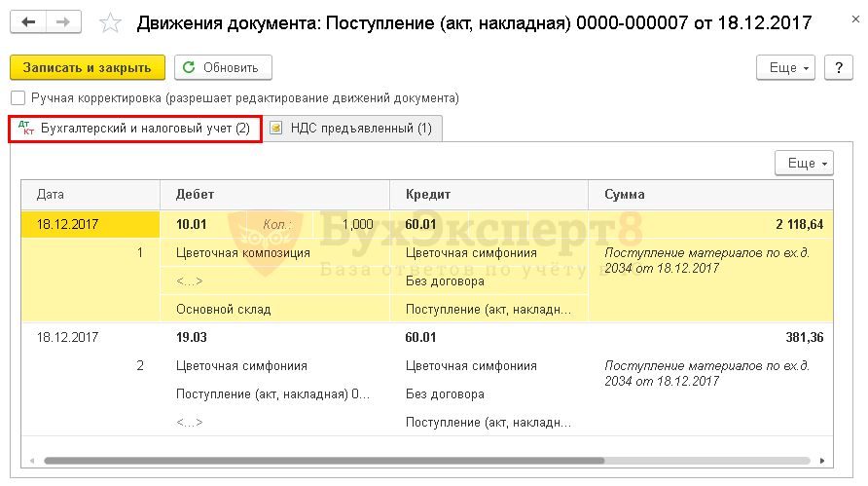
Task: Enable the Ручная корректировка checkbox
Action: click(18, 98)
